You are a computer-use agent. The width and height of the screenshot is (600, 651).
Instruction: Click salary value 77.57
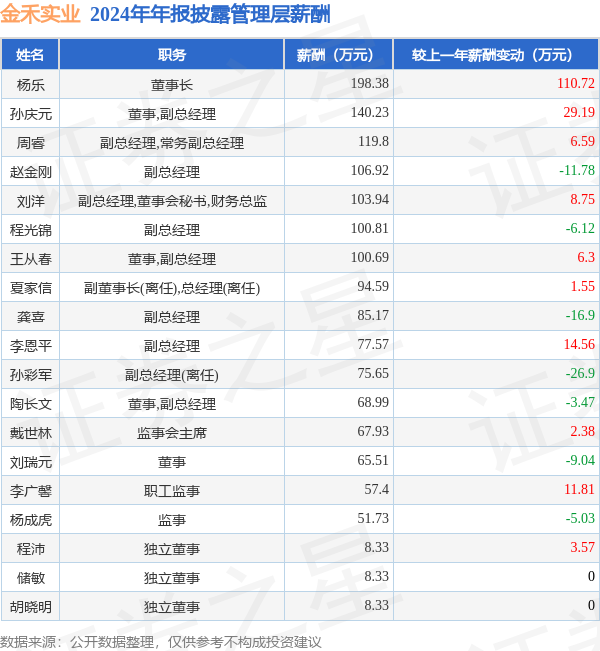(x=373, y=344)
